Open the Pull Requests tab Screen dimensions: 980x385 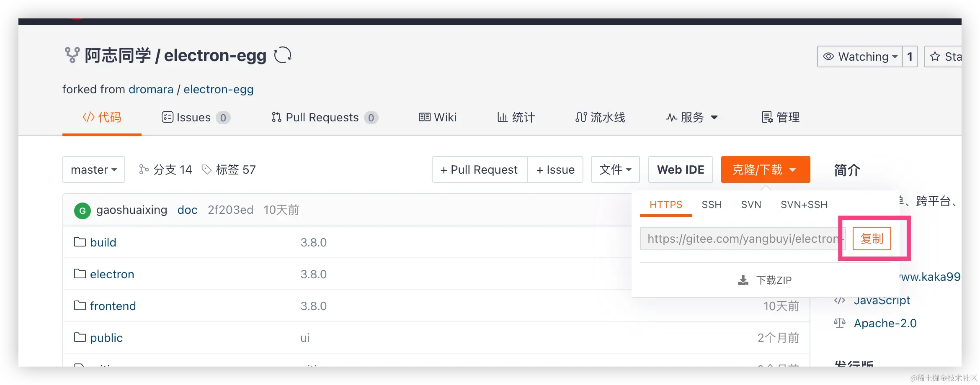pos(325,118)
